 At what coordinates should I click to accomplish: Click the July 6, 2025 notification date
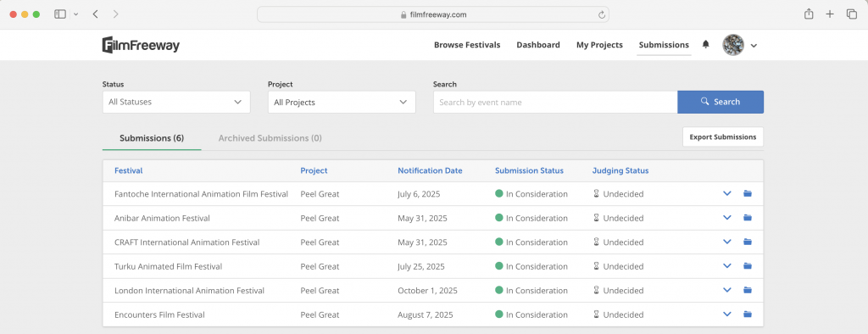420,194
